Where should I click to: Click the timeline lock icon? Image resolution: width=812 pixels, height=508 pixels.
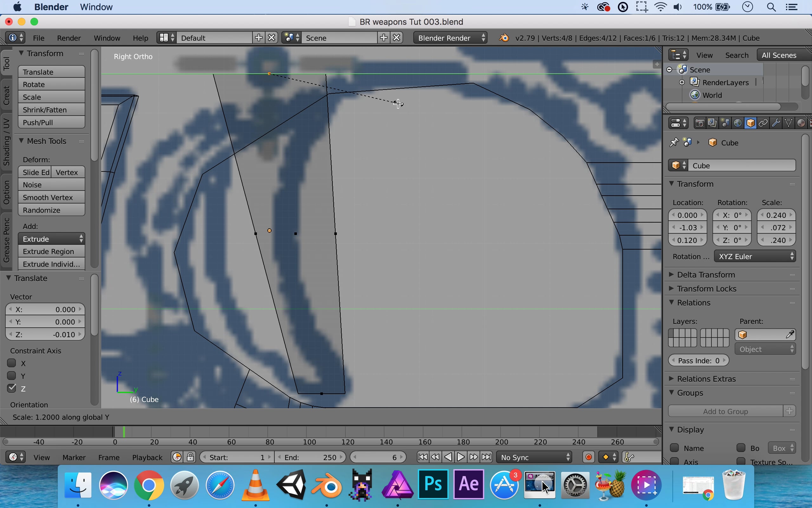[x=190, y=457]
